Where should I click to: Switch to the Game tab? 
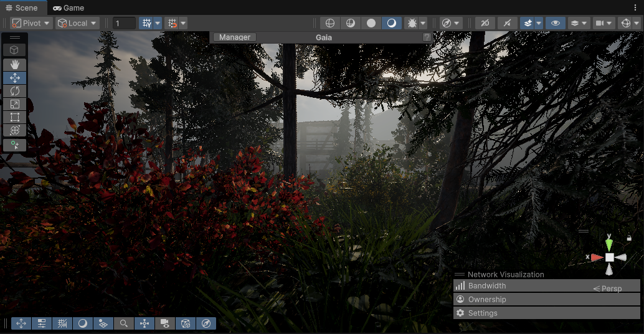click(69, 8)
